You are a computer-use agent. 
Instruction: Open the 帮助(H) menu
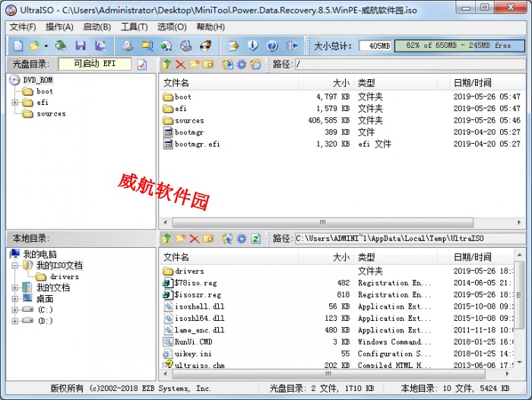[211, 27]
